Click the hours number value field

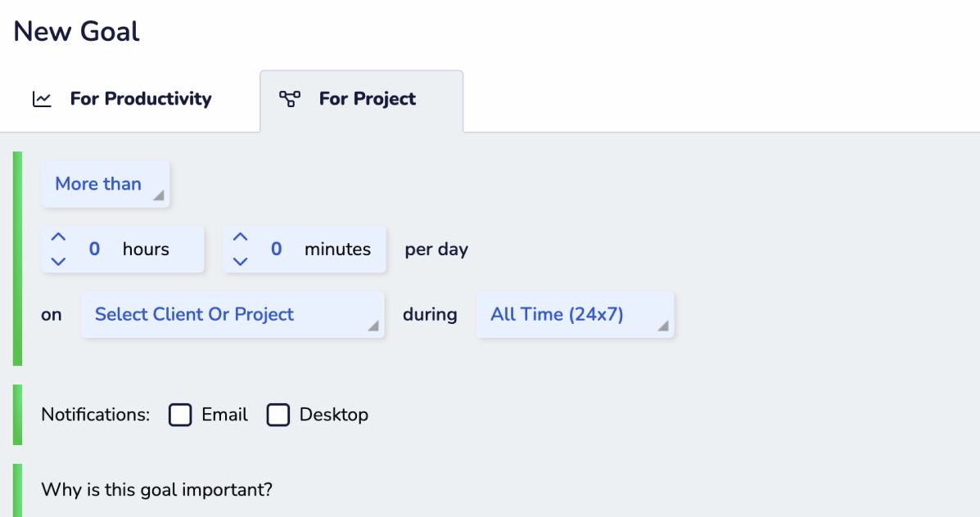click(x=94, y=249)
